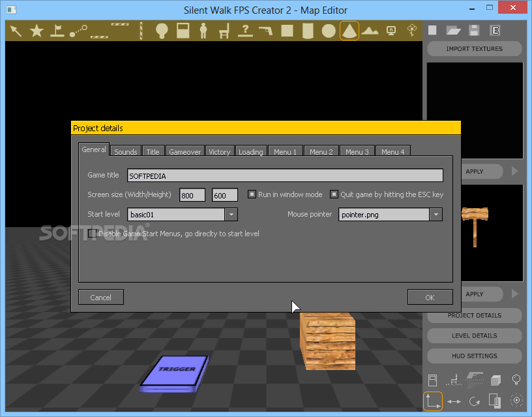
Task: Select the rotate circular arrow tool
Action: pos(475,401)
